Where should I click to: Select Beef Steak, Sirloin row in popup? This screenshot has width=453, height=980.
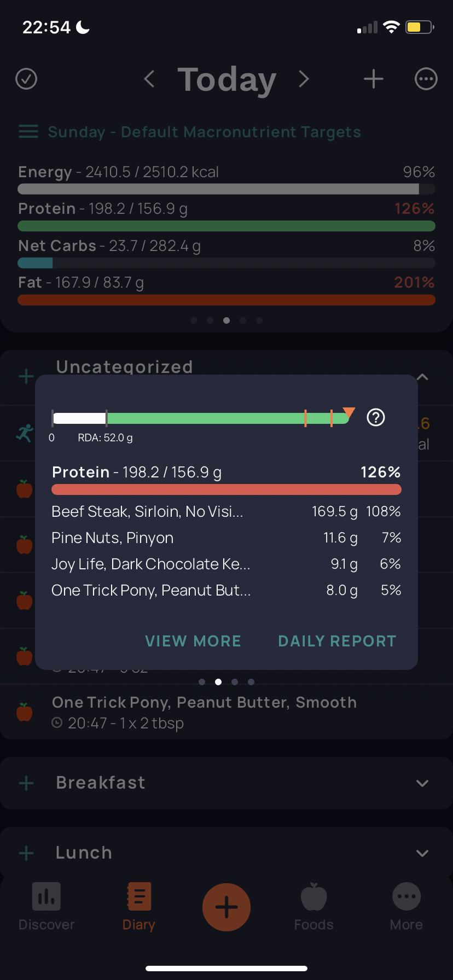pos(226,511)
